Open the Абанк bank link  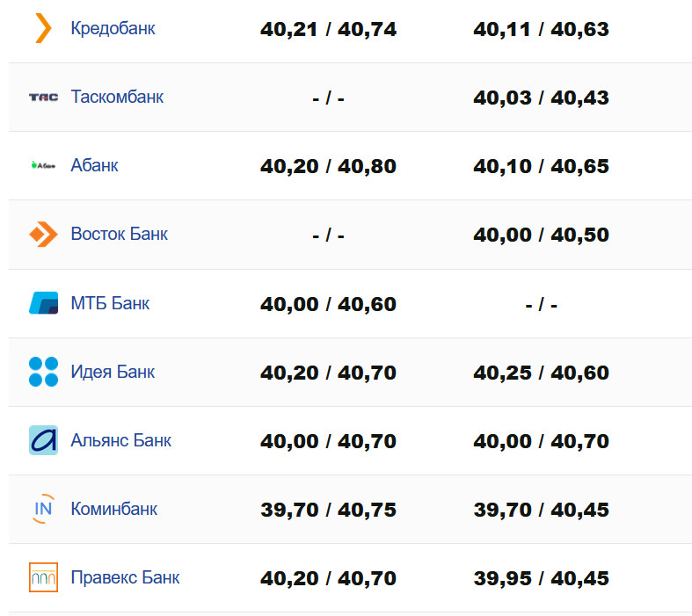(94, 165)
